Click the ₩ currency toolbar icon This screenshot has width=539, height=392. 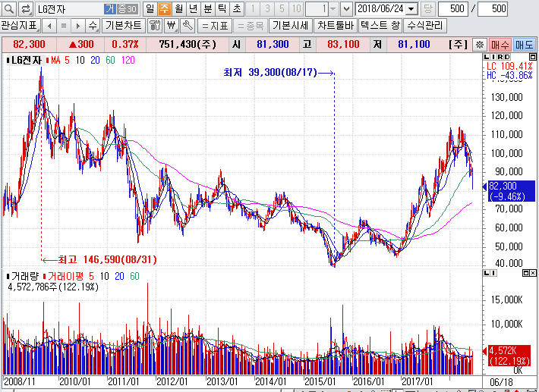click(171, 25)
